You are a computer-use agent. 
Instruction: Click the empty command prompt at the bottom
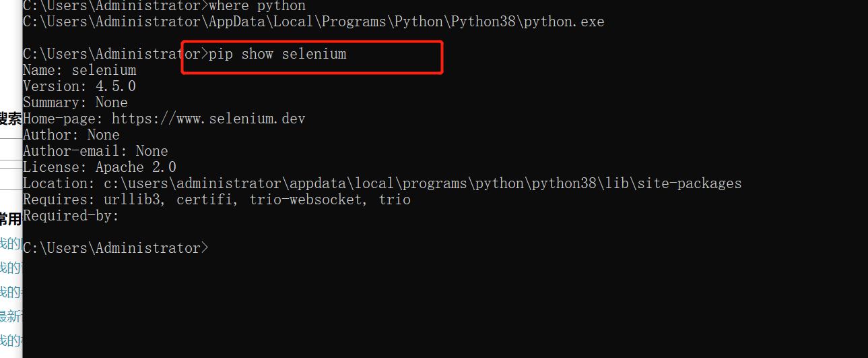coord(116,248)
